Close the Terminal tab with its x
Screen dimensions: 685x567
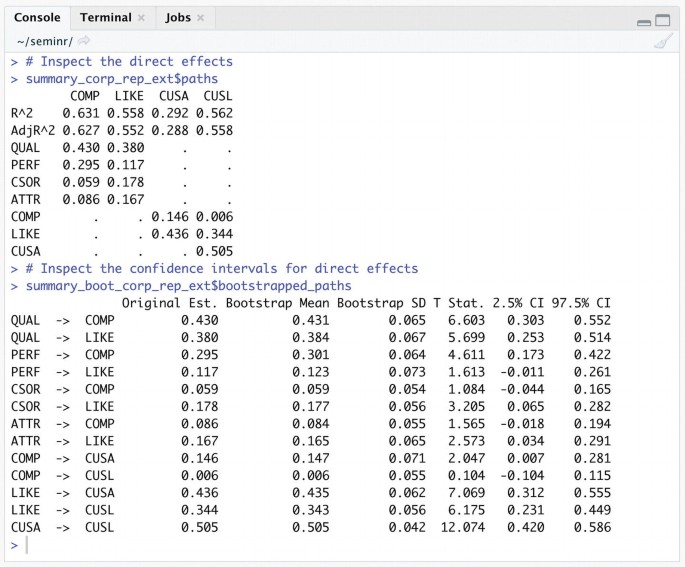click(141, 17)
